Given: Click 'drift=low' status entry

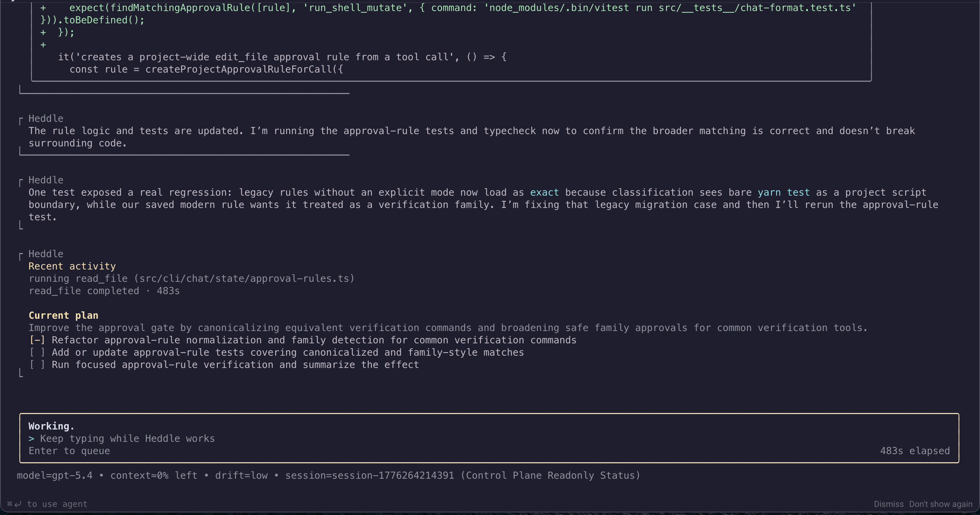Looking at the screenshot, I should pos(241,475).
